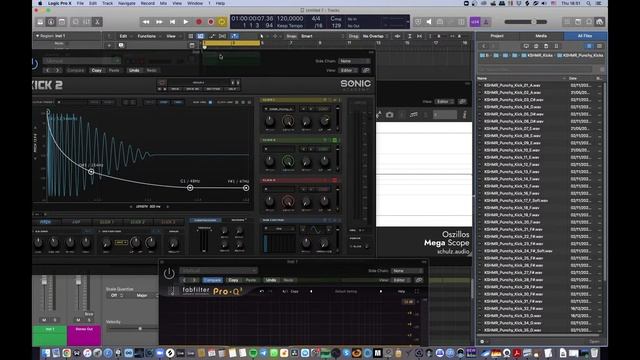Click the Home icon in All Files browser

click(536, 46)
